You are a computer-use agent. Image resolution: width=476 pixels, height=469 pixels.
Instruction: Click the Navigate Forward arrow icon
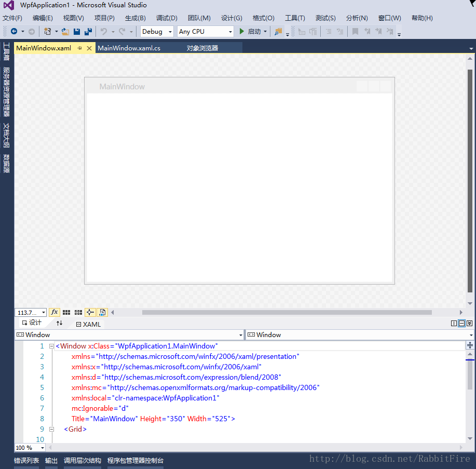coord(32,31)
